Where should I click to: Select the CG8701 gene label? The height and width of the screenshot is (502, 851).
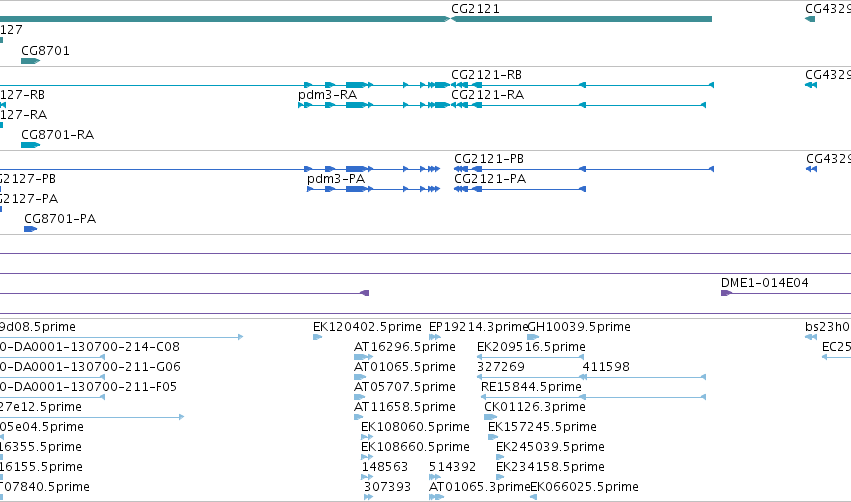(46, 50)
